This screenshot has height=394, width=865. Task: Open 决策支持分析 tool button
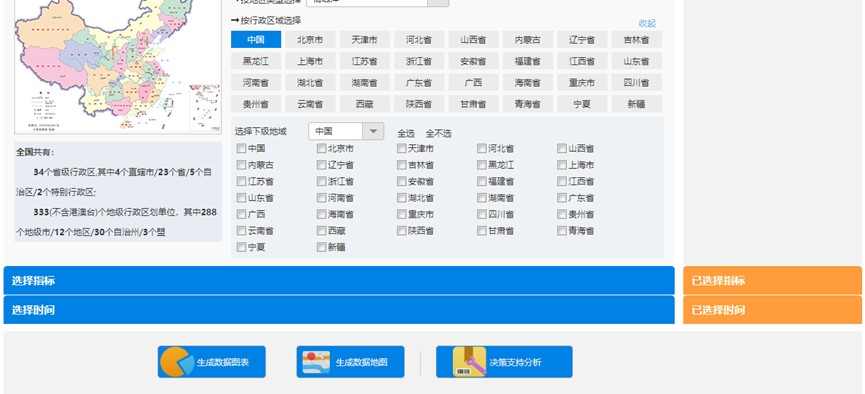point(504,362)
